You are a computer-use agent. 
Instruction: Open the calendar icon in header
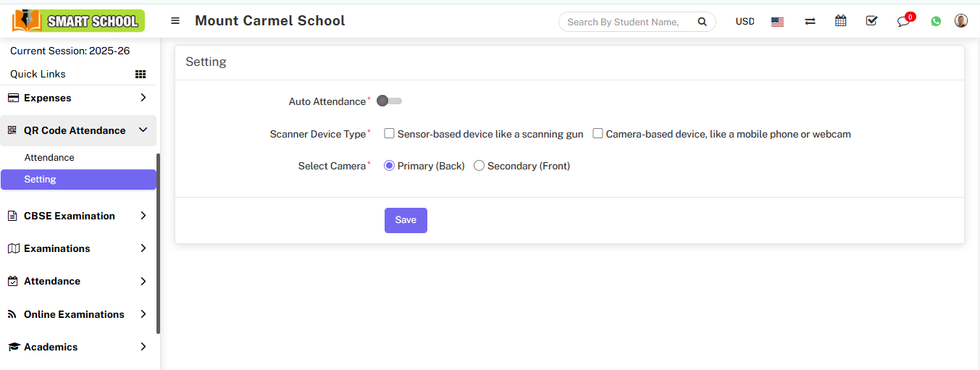(x=840, y=21)
